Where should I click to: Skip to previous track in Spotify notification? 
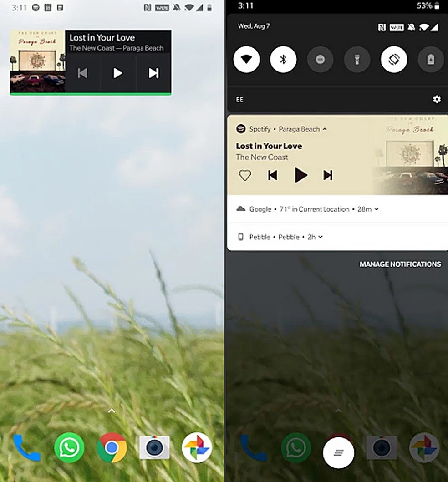tap(273, 175)
